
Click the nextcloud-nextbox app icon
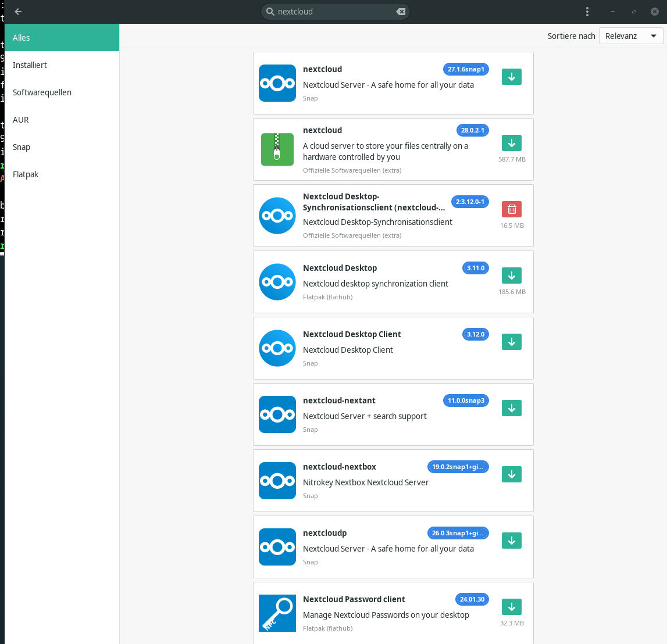click(277, 481)
